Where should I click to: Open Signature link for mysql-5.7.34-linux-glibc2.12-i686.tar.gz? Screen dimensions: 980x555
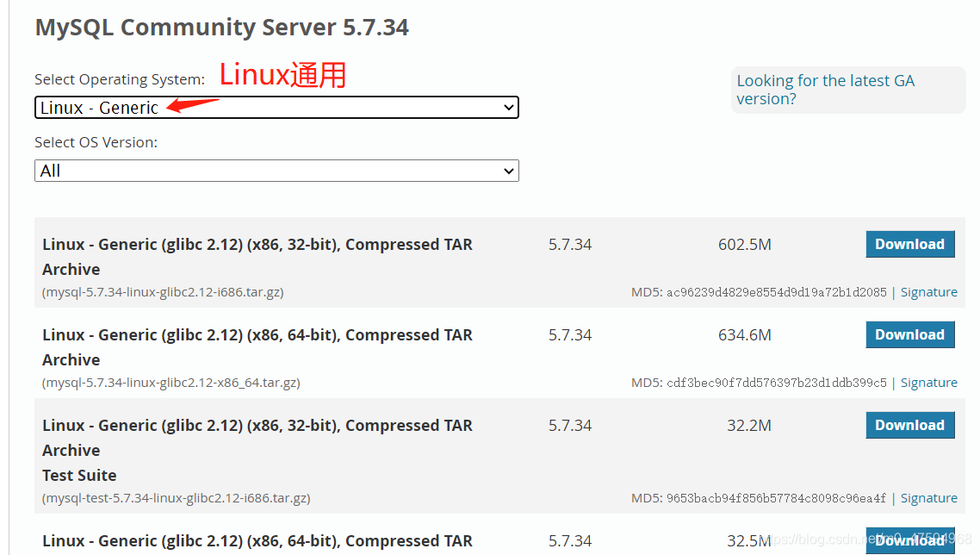[x=928, y=292]
